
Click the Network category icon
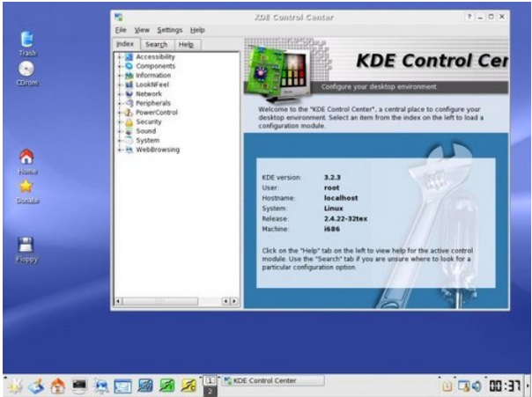[x=129, y=94]
